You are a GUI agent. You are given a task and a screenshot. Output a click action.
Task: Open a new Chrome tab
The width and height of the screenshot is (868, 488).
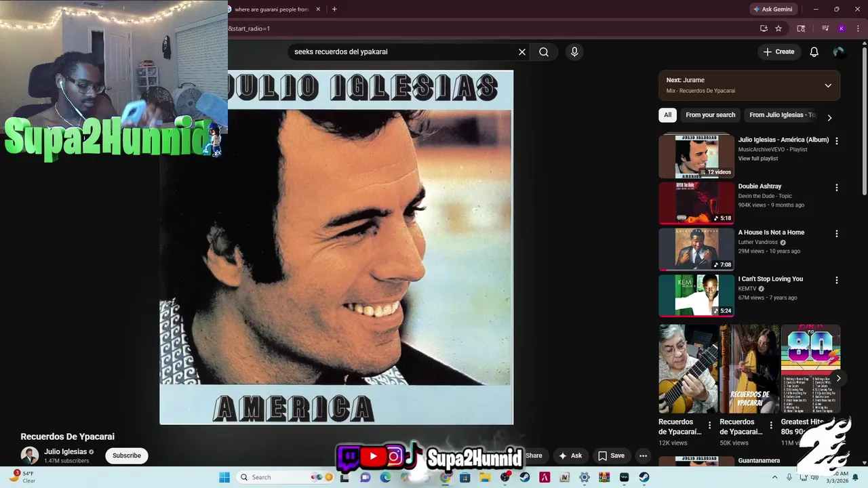pyautogui.click(x=334, y=9)
